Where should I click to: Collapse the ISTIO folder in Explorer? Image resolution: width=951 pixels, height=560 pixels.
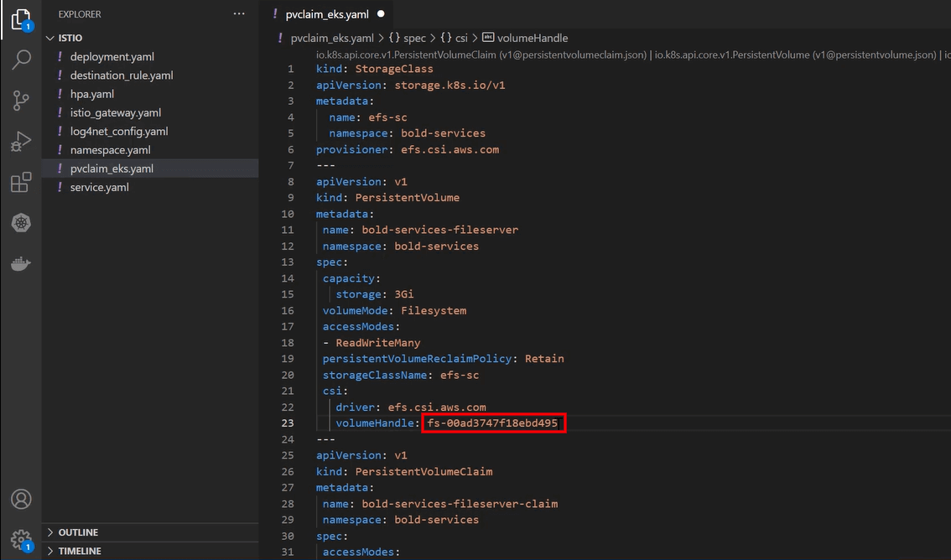pyautogui.click(x=49, y=38)
